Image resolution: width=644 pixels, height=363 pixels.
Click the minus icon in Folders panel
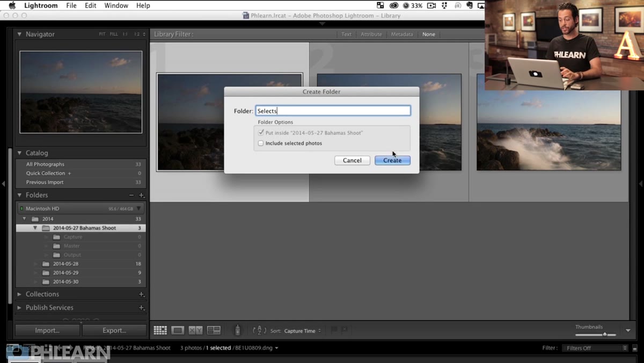(131, 195)
